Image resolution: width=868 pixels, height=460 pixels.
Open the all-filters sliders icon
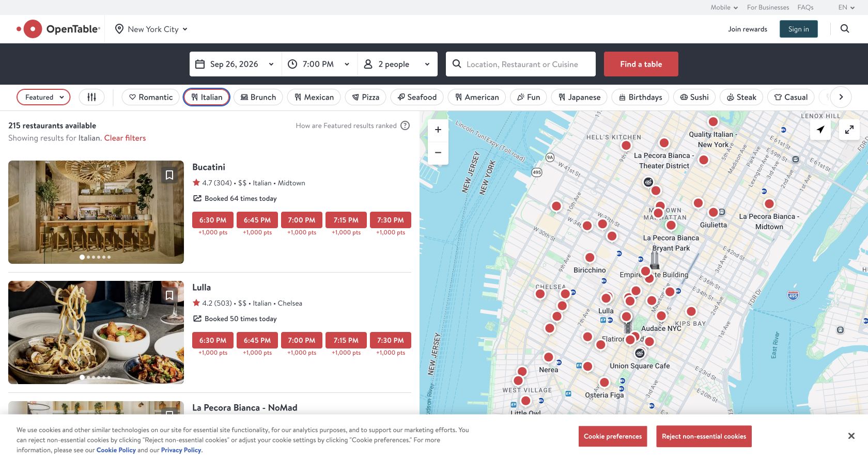point(91,97)
